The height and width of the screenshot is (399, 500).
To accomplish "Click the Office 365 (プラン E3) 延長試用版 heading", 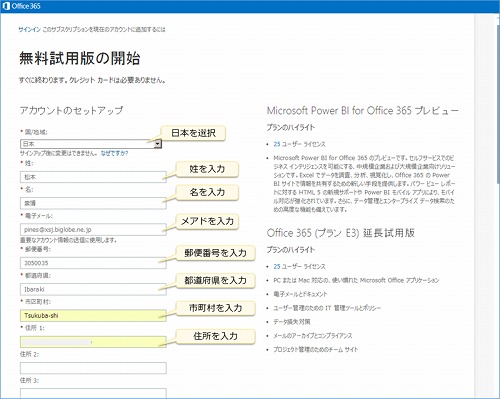I will [x=341, y=233].
